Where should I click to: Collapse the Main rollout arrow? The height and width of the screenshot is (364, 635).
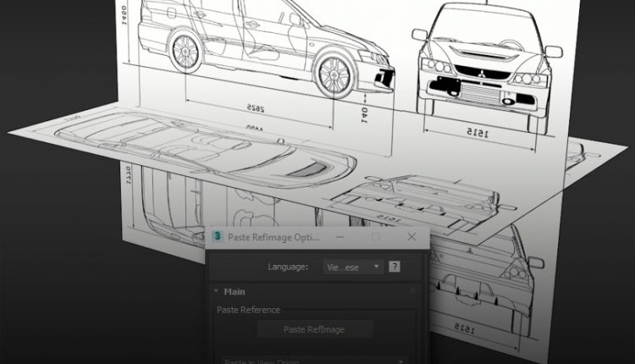coord(216,291)
